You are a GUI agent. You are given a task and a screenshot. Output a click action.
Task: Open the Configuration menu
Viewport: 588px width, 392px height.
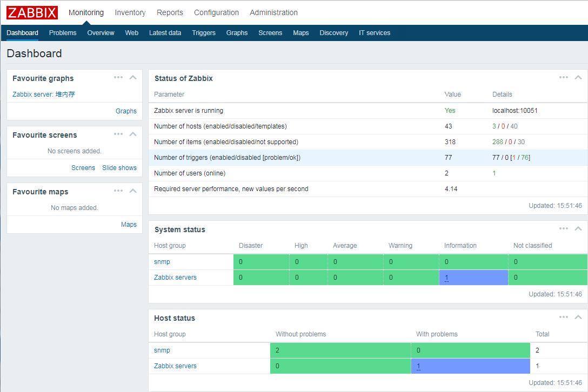(x=216, y=12)
